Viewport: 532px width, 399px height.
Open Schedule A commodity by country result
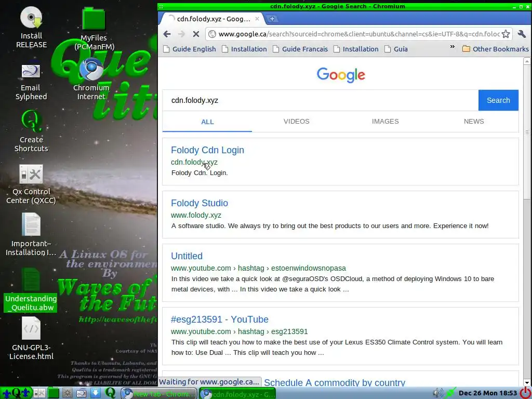335,383
